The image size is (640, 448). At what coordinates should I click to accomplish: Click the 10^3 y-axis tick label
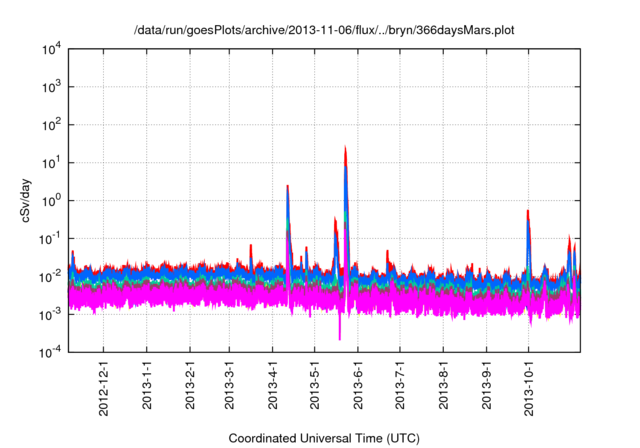(x=51, y=87)
